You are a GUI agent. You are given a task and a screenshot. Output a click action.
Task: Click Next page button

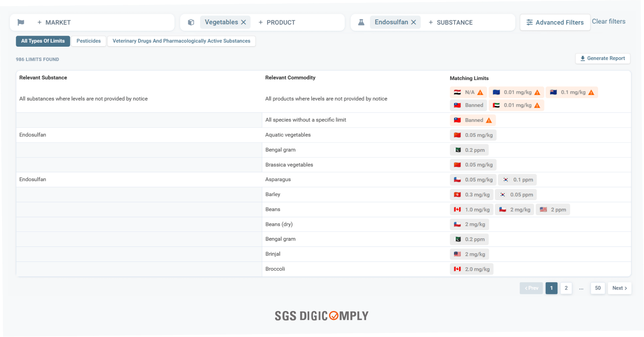(620, 288)
